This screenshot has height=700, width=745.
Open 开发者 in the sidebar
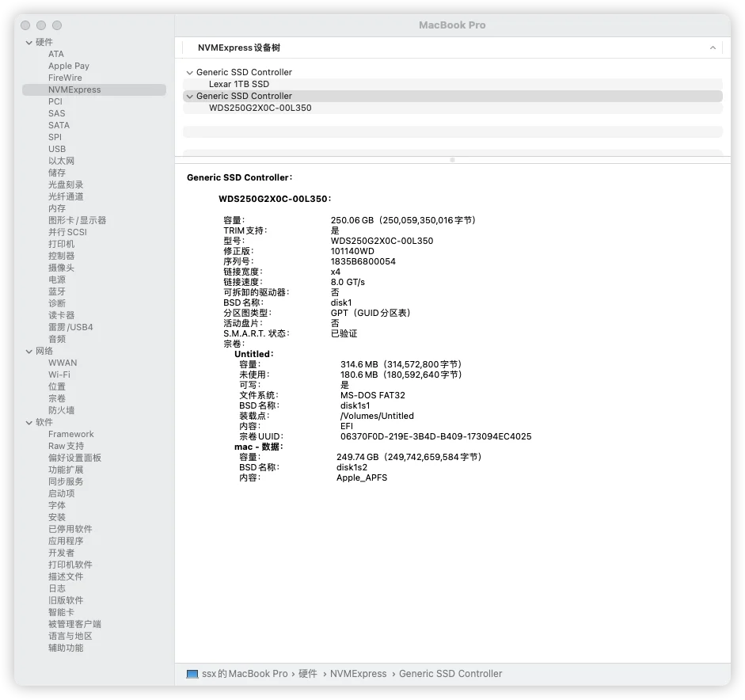[x=61, y=554]
